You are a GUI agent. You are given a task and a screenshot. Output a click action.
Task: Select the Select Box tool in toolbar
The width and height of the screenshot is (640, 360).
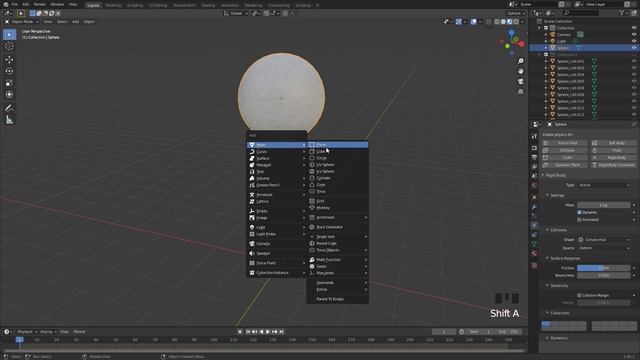(9, 35)
